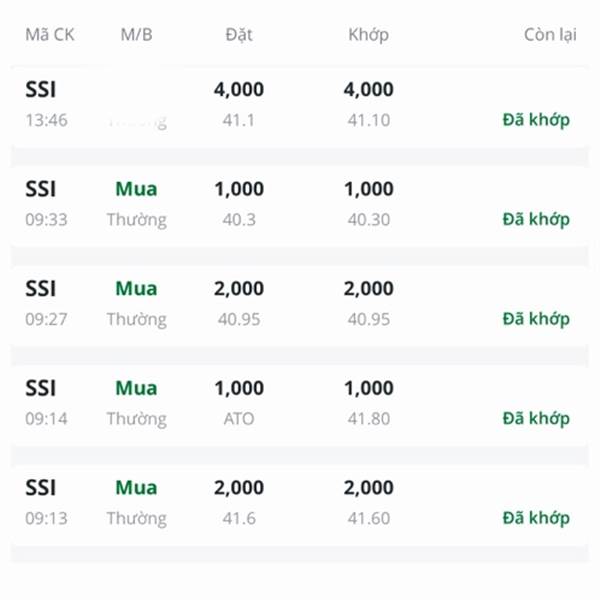Open the SSI order placed at 09:33
Viewport: 600px width, 600px height.
tap(300, 204)
